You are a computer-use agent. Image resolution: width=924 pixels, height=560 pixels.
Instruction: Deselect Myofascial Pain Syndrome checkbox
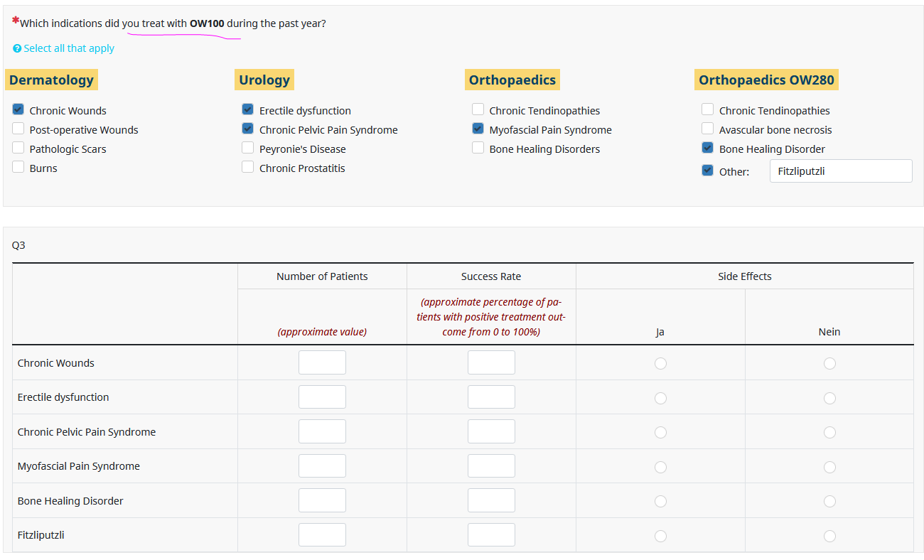pyautogui.click(x=478, y=129)
